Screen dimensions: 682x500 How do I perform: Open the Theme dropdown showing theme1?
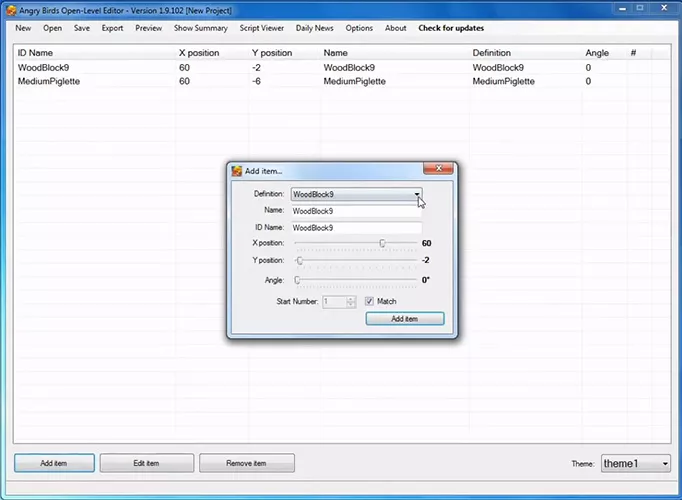(x=635, y=463)
